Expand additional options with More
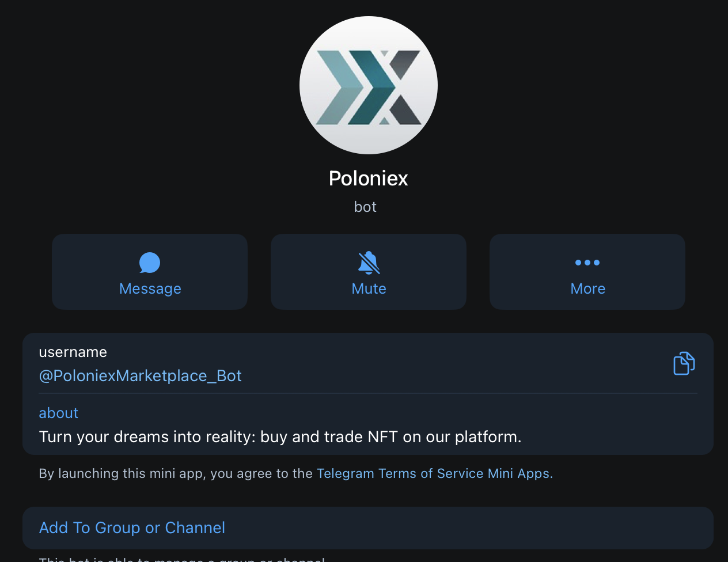 pyautogui.click(x=587, y=288)
